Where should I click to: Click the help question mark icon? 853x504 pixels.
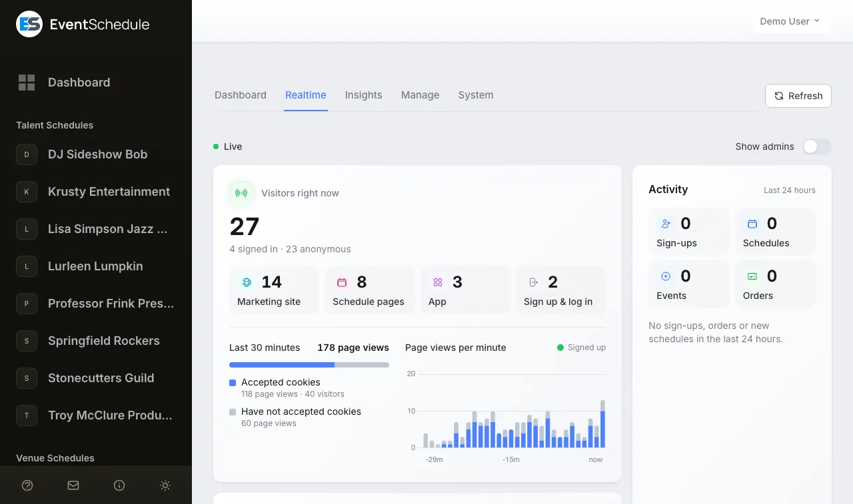(27, 485)
